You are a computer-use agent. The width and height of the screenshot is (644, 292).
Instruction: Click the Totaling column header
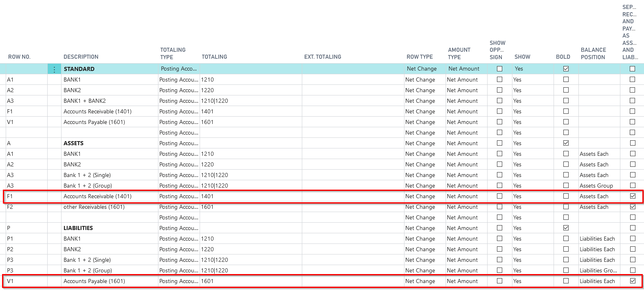click(x=214, y=57)
